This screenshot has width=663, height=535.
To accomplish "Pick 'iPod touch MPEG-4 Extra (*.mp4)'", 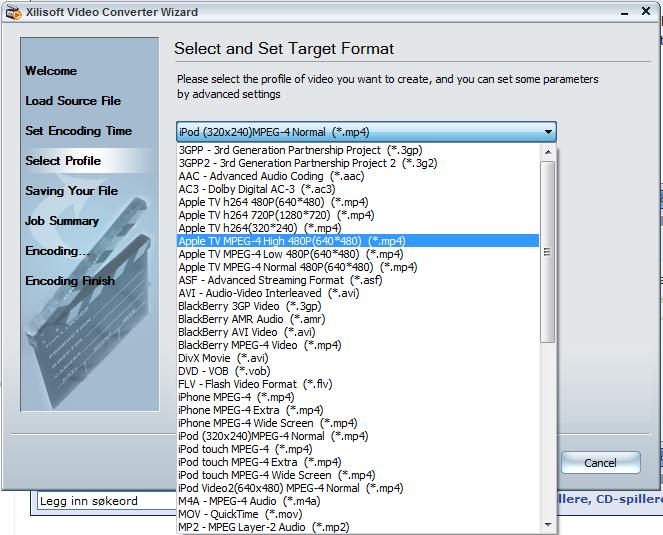I will tap(358, 462).
